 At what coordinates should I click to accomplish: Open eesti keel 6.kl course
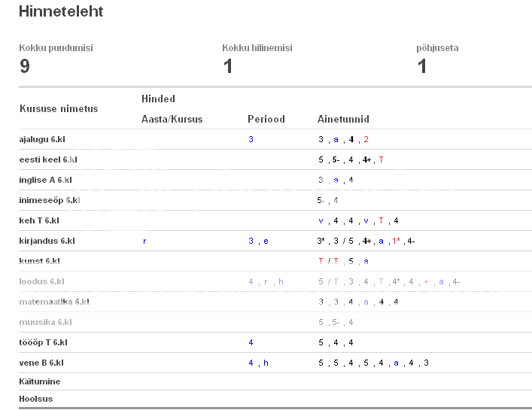click(48, 159)
